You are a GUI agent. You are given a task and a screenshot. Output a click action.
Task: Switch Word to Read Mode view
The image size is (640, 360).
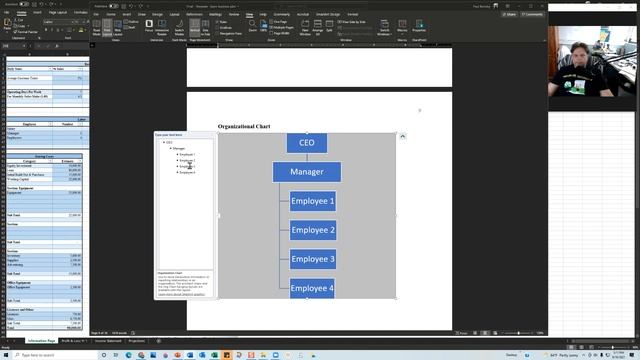pyautogui.click(x=96, y=27)
